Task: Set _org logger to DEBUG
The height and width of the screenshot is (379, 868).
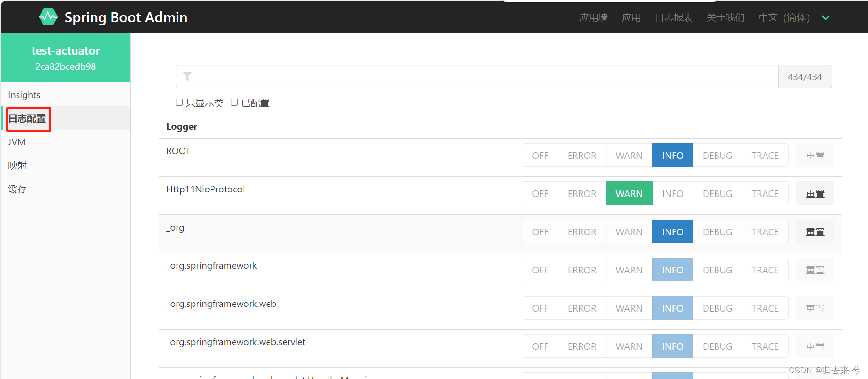Action: click(x=717, y=231)
